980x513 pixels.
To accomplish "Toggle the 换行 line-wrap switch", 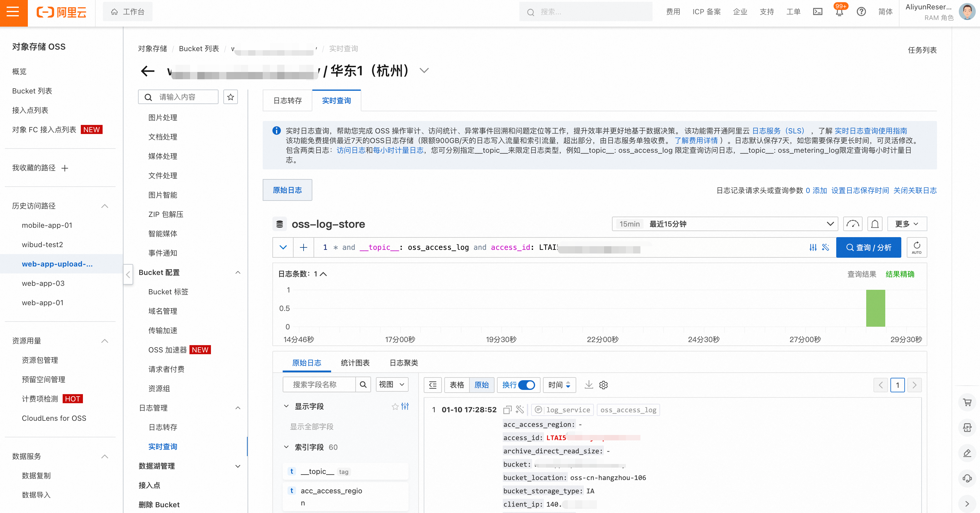I will (527, 385).
